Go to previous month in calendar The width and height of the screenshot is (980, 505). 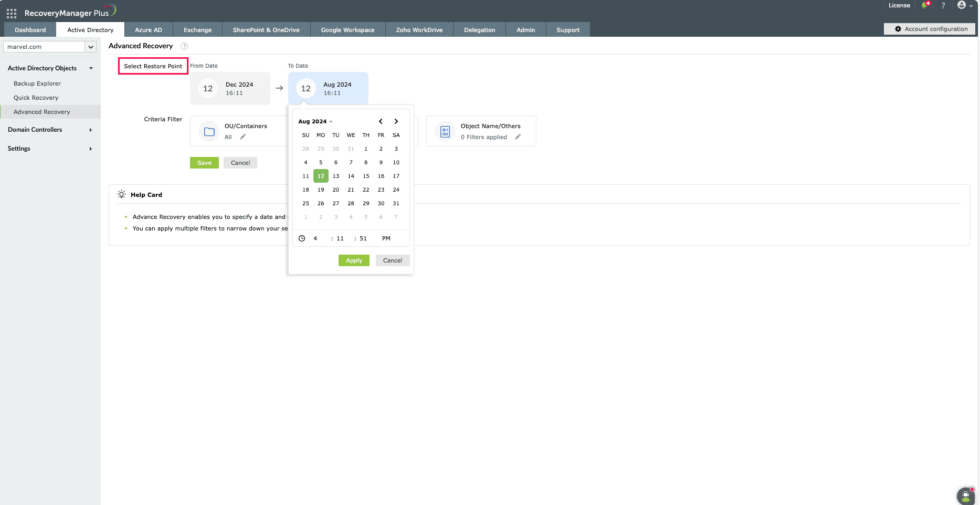(381, 121)
